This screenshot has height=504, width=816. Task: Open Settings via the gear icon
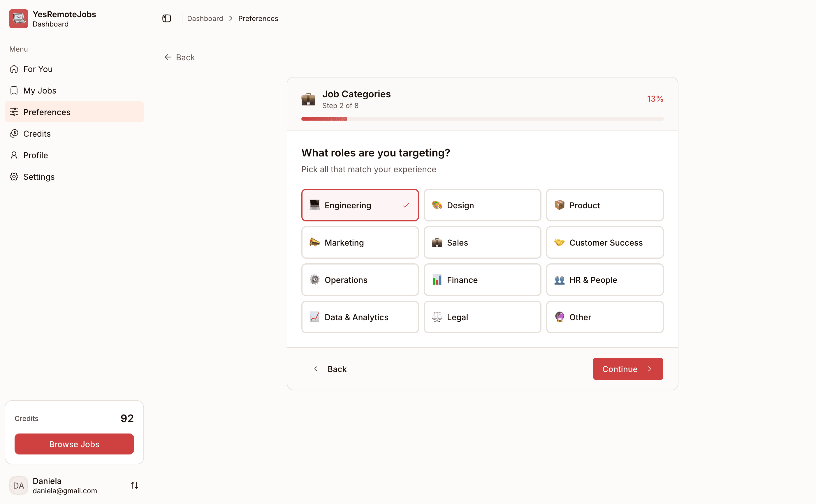14,177
